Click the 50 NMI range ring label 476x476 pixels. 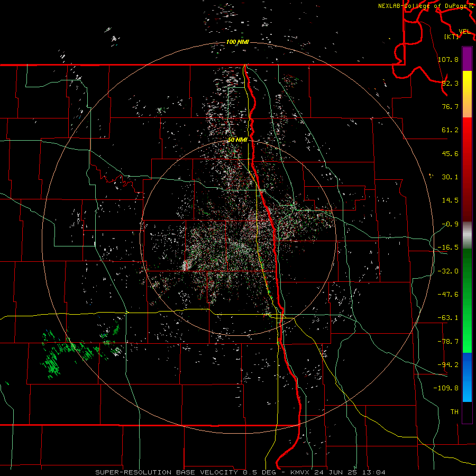click(237, 140)
